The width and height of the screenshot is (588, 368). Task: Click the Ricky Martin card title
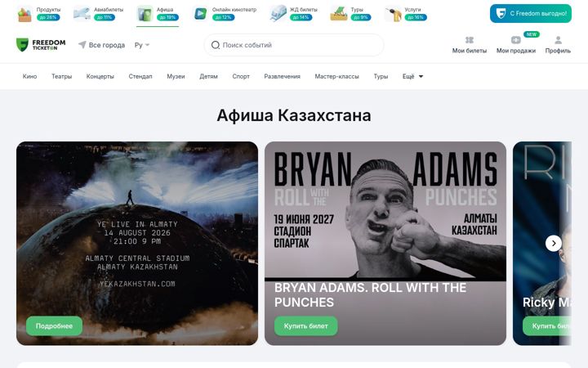547,303
